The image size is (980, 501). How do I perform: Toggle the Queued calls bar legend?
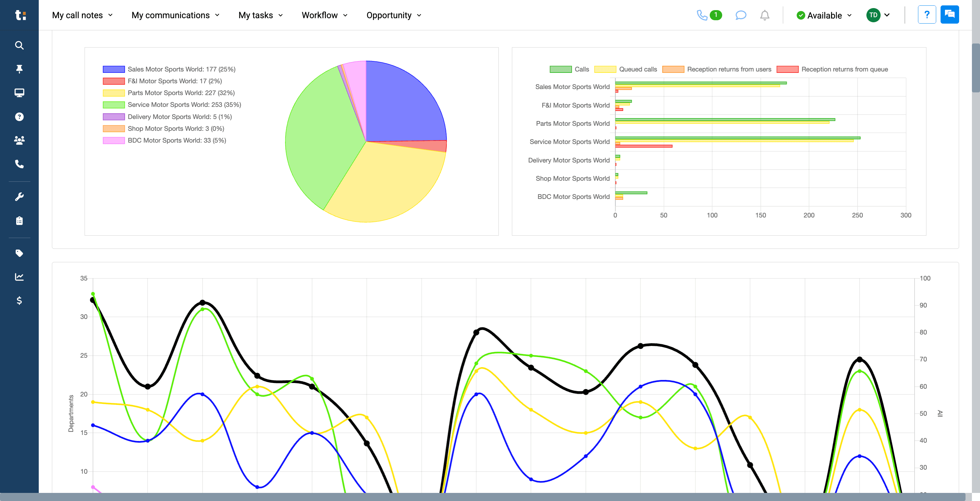tap(625, 69)
